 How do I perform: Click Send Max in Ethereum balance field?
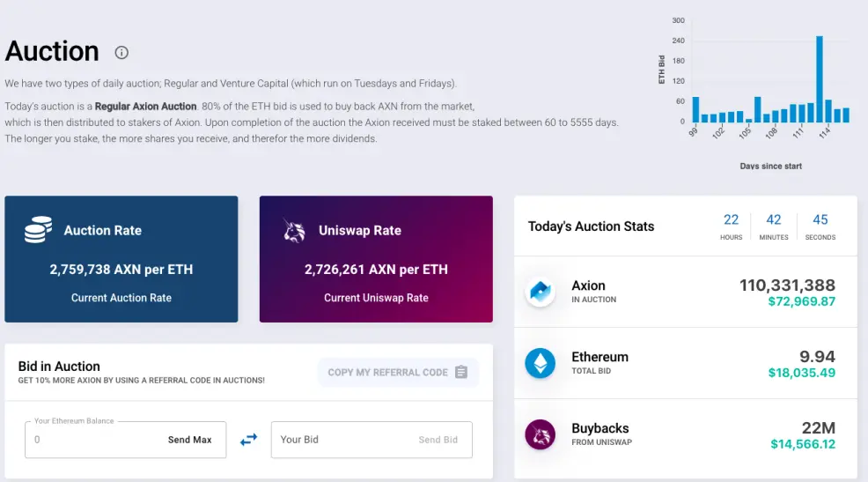coord(190,440)
